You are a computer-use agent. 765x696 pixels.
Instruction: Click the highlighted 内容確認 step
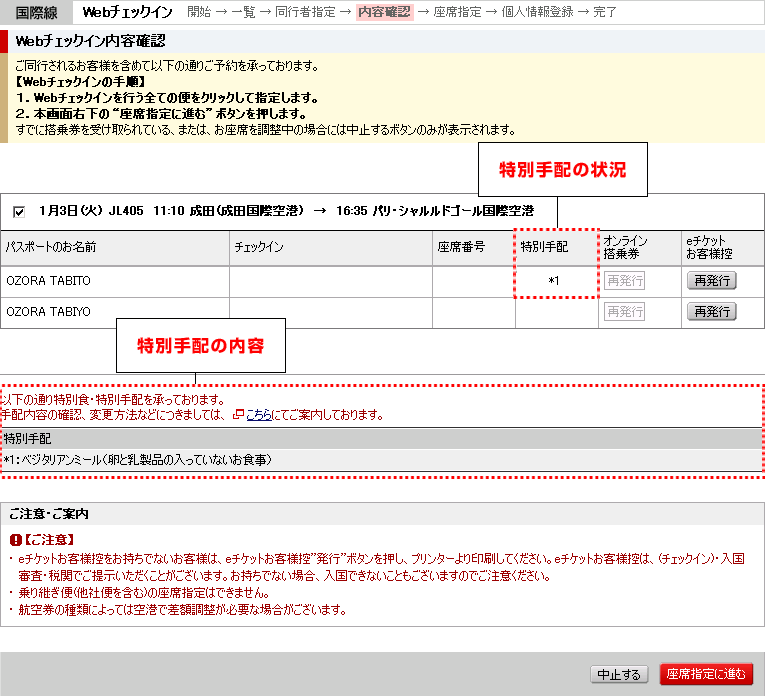383,12
